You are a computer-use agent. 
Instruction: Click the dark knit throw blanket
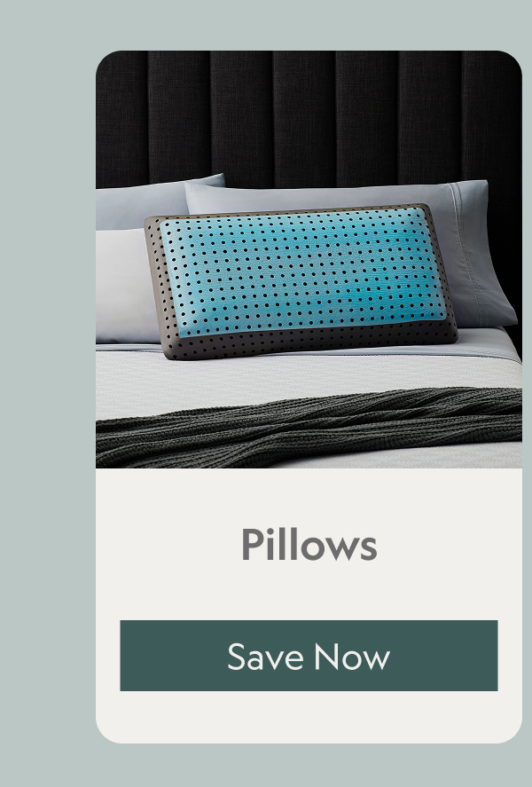(x=309, y=427)
